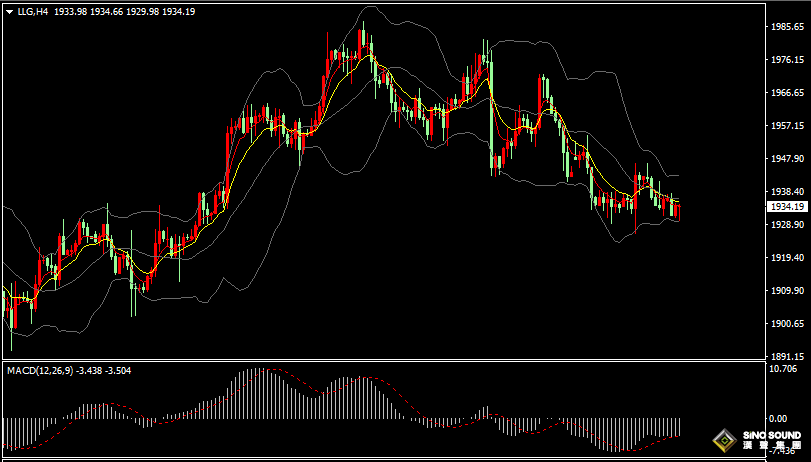Click the 0.00 MACD zero level label
811x462 pixels.
[776, 418]
